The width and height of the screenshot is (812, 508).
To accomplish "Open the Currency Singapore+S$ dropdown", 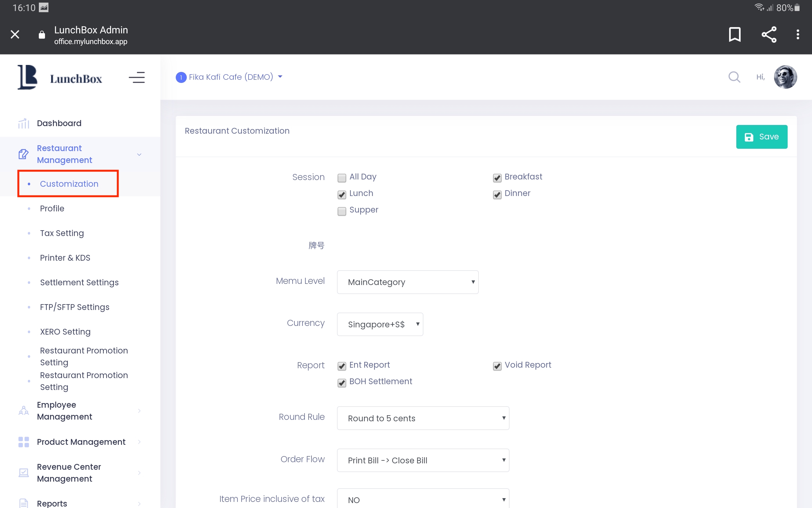I will [x=380, y=324].
